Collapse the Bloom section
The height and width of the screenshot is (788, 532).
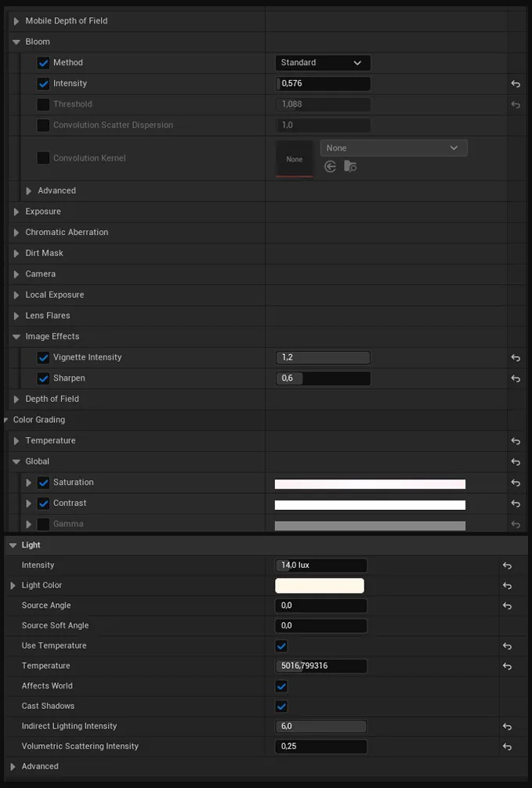[16, 42]
